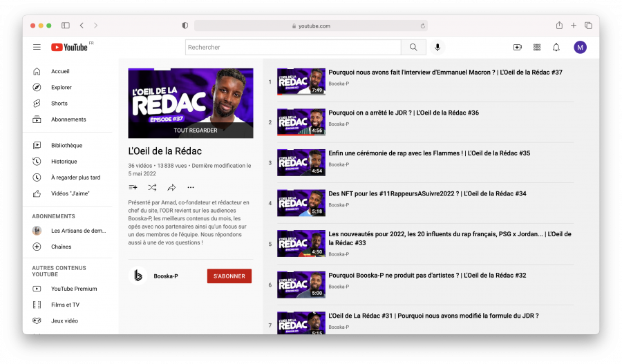622x364 pixels.
Task: Toggle Safari sidebar button
Action: pos(66,26)
